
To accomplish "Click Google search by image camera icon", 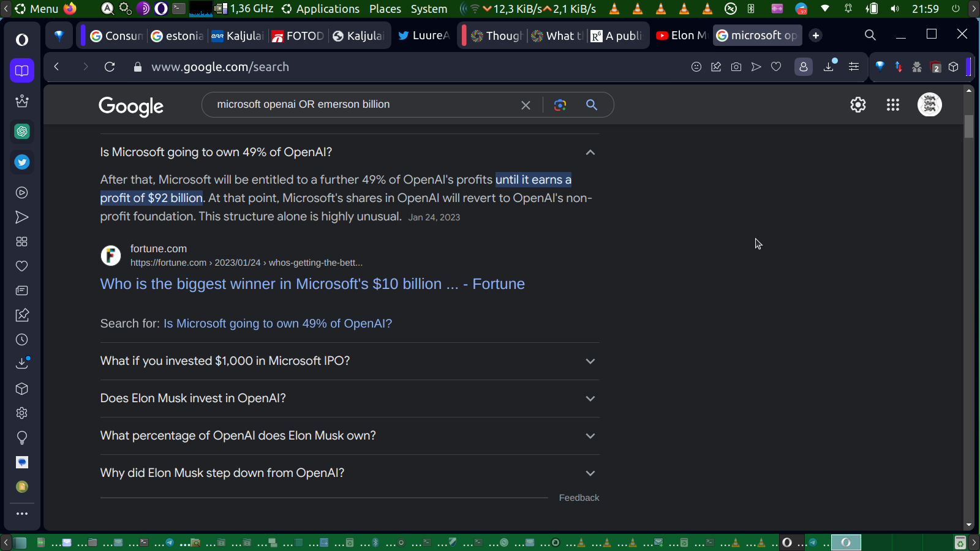I will pyautogui.click(x=560, y=105).
